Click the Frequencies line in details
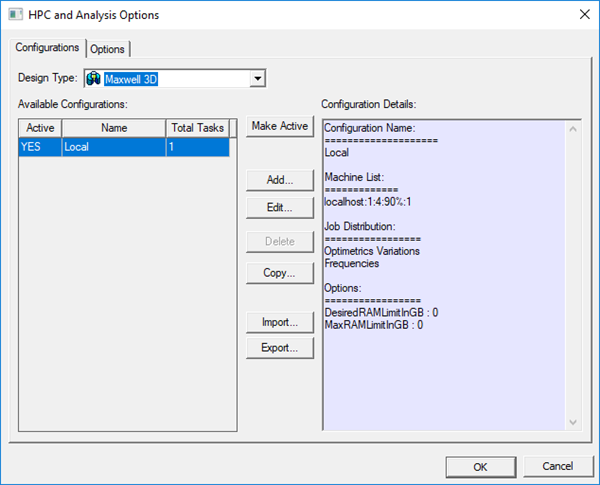 pyautogui.click(x=352, y=263)
